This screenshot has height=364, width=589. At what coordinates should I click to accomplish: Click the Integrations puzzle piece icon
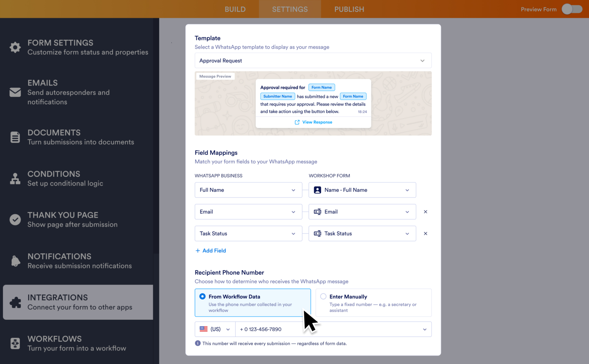pyautogui.click(x=15, y=302)
